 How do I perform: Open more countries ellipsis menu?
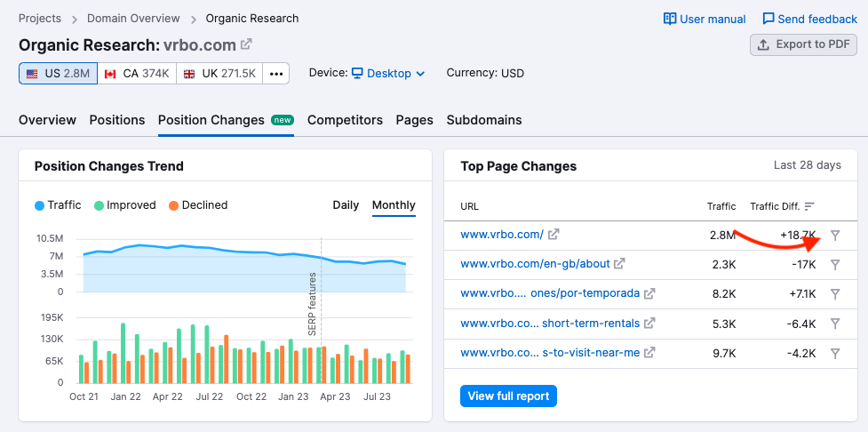(x=275, y=74)
